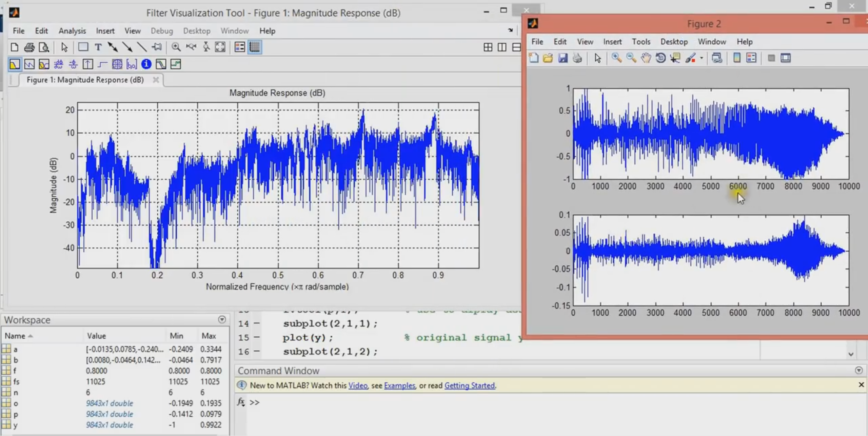Toggle Insert Legend in Figure 2
The width and height of the screenshot is (868, 436).
pos(751,58)
